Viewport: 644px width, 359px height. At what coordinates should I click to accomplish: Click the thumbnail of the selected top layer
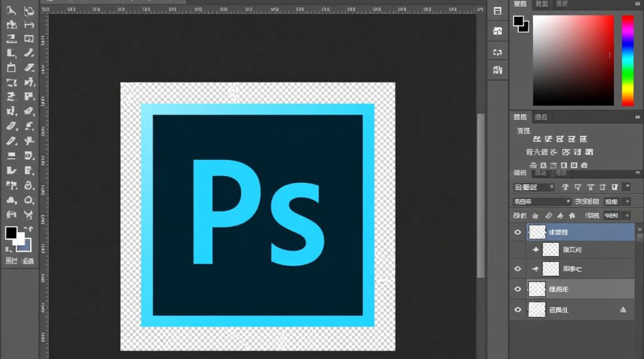pyautogui.click(x=538, y=233)
